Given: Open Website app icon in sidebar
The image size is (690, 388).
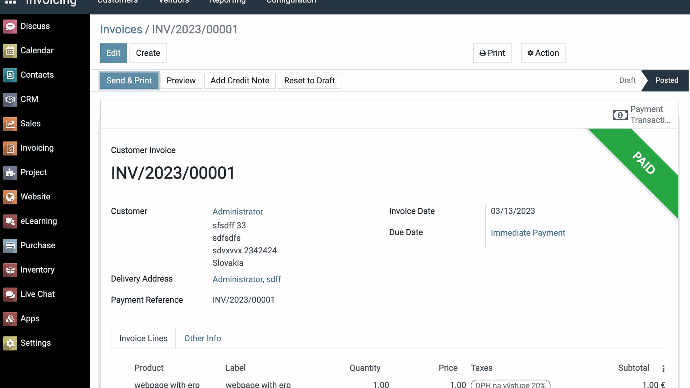Looking at the screenshot, I should click(10, 197).
